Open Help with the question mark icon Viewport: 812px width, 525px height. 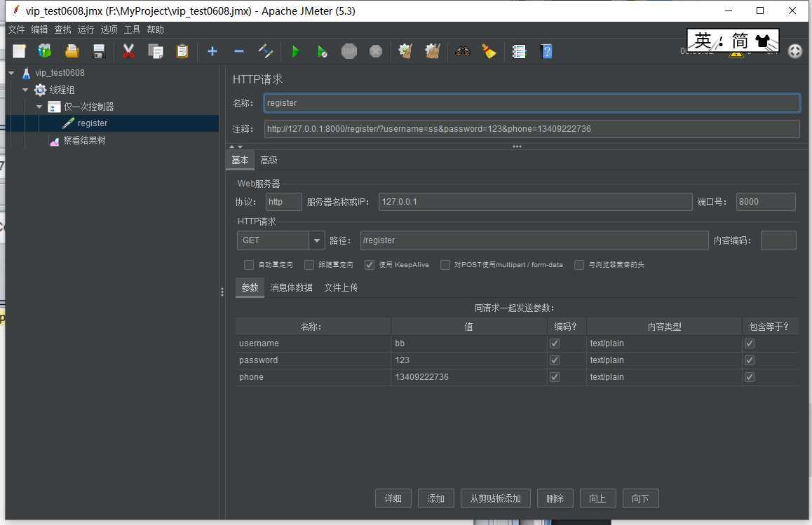[x=546, y=51]
